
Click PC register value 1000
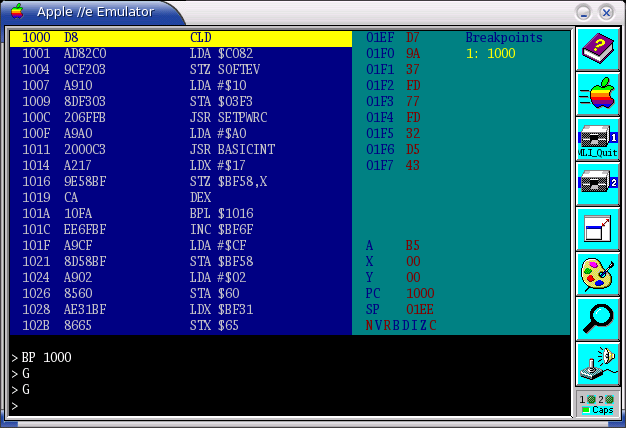[x=420, y=293]
